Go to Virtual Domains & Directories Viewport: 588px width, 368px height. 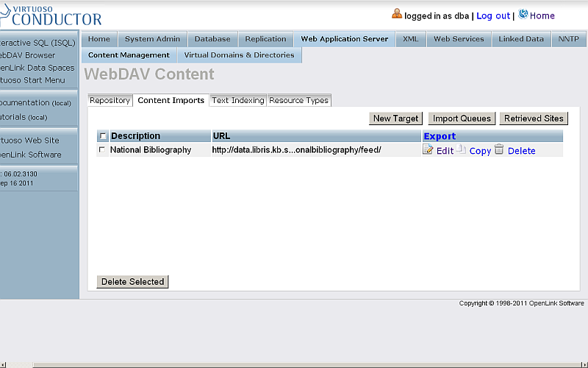click(239, 55)
